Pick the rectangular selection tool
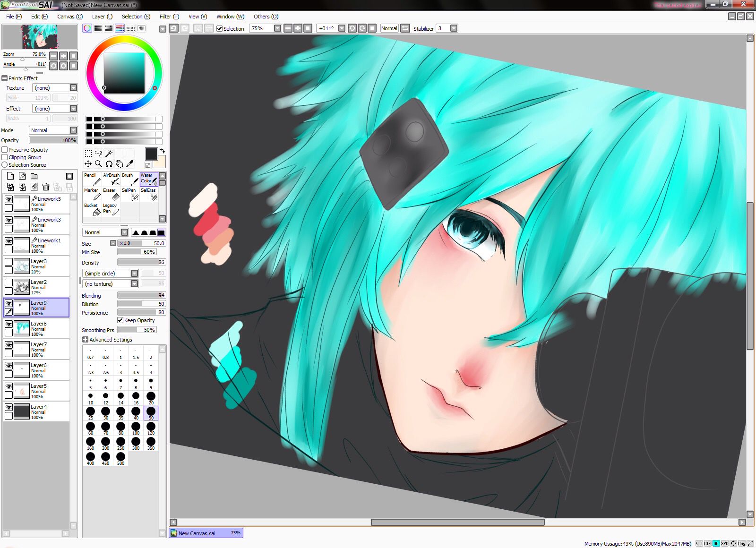Screen dimensions: 756x548 click(88, 154)
